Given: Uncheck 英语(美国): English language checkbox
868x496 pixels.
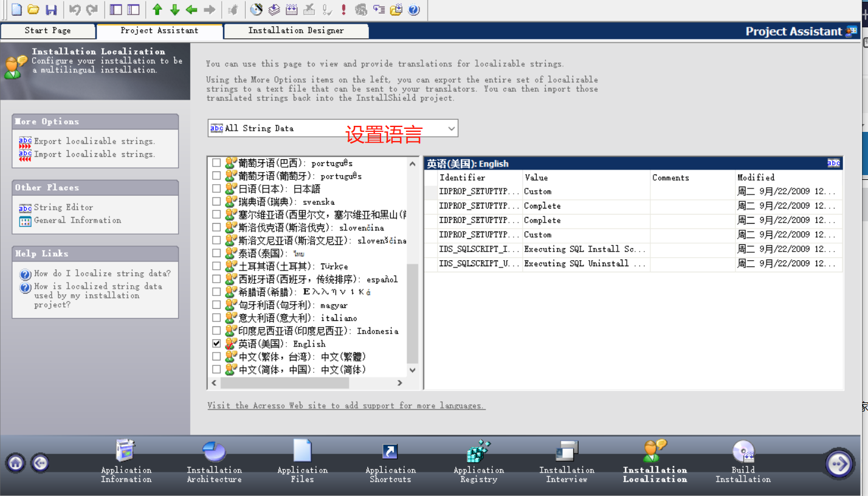Looking at the screenshot, I should click(216, 343).
